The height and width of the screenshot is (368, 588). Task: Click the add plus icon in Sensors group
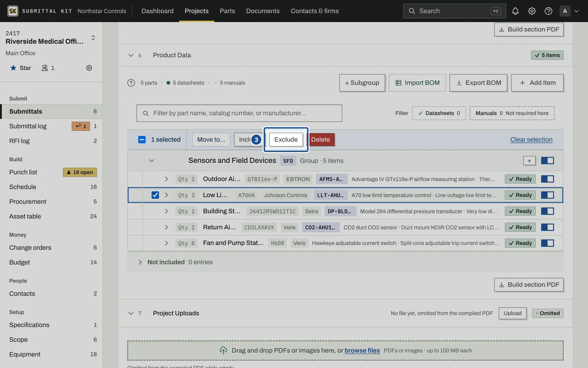[x=529, y=160]
